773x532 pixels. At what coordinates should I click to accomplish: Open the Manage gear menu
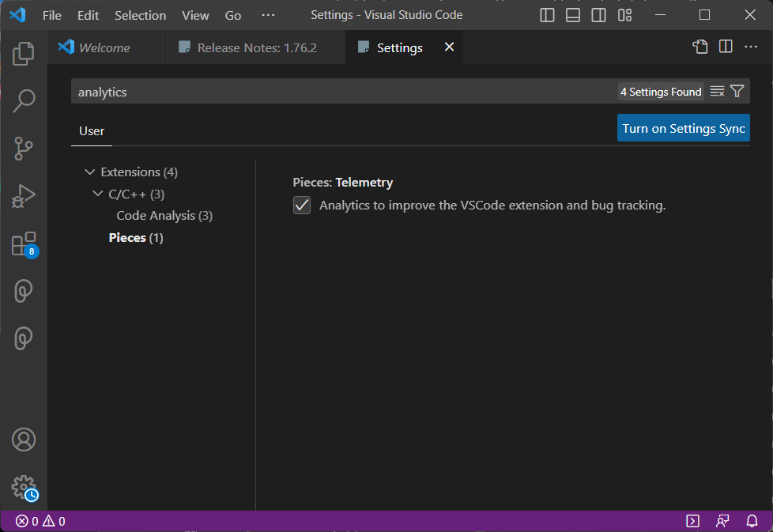click(x=24, y=486)
